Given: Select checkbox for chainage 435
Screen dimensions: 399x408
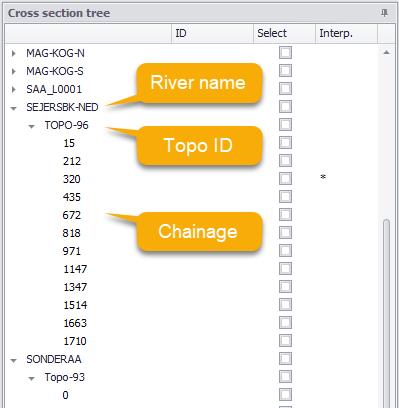Looking at the screenshot, I should tap(285, 197).
